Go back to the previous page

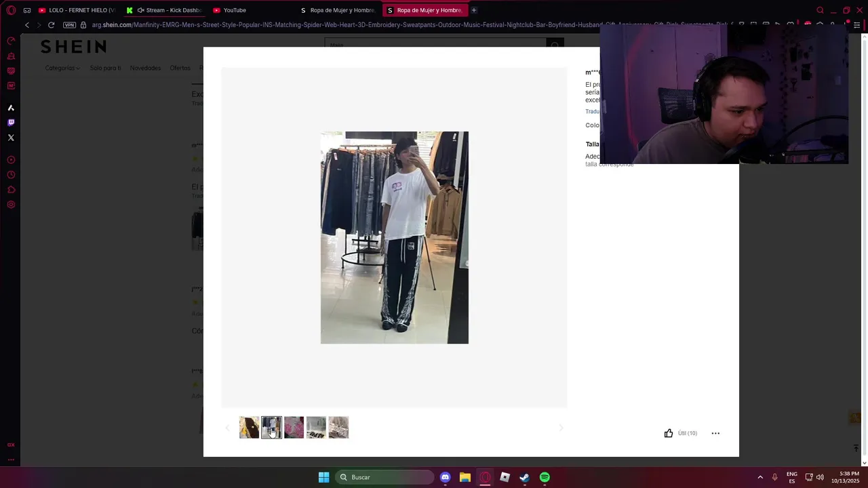point(27,25)
